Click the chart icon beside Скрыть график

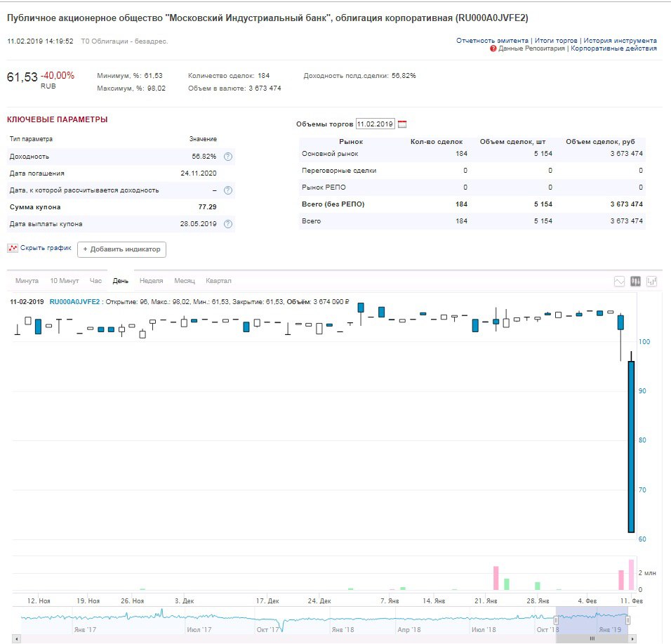click(x=13, y=248)
